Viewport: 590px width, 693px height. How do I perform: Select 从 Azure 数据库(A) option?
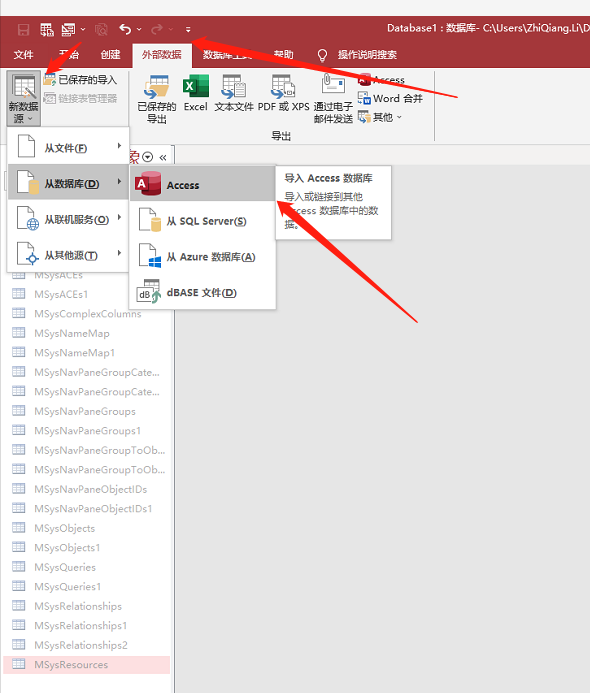(203, 256)
